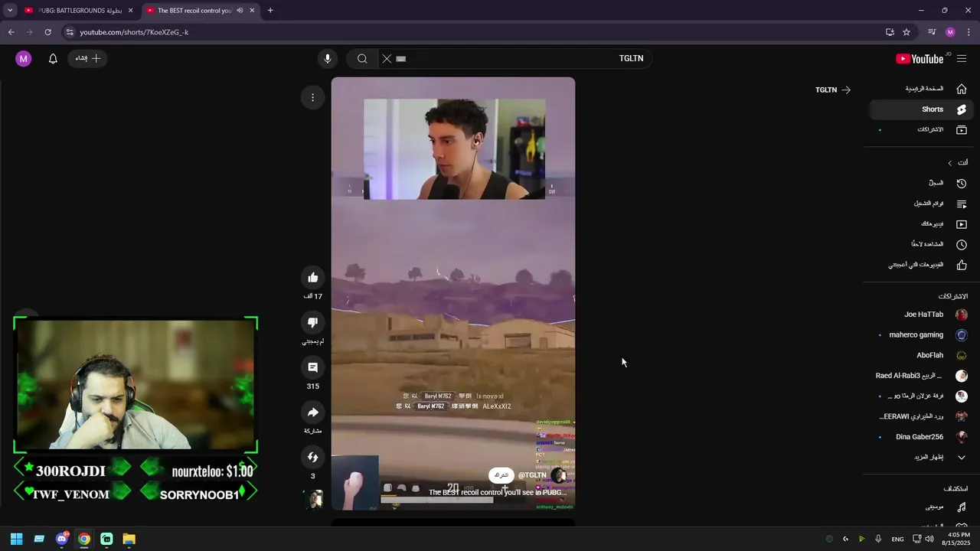The width and height of the screenshot is (980, 551).
Task: Open media controls in Chrome toolbar
Action: (x=932, y=32)
